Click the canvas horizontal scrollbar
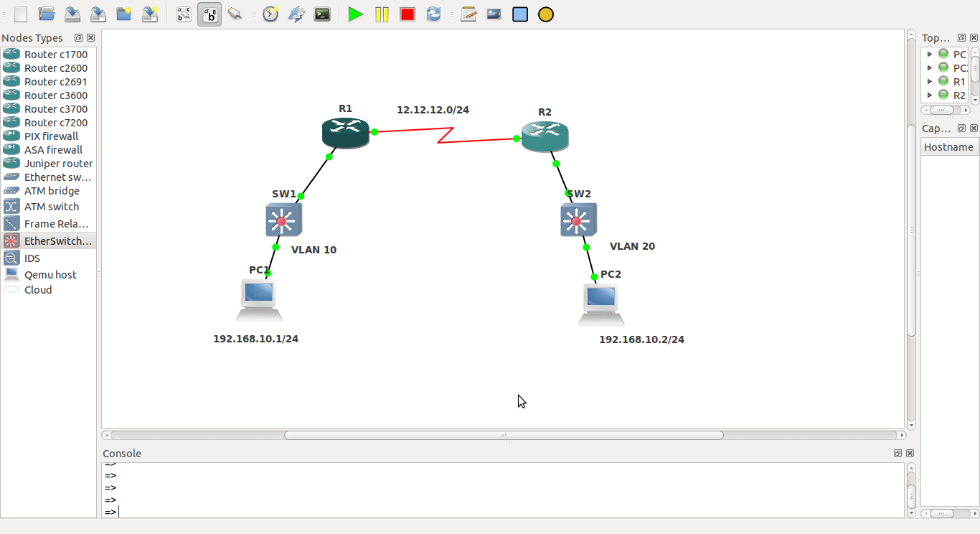The height and width of the screenshot is (534, 980). click(504, 435)
